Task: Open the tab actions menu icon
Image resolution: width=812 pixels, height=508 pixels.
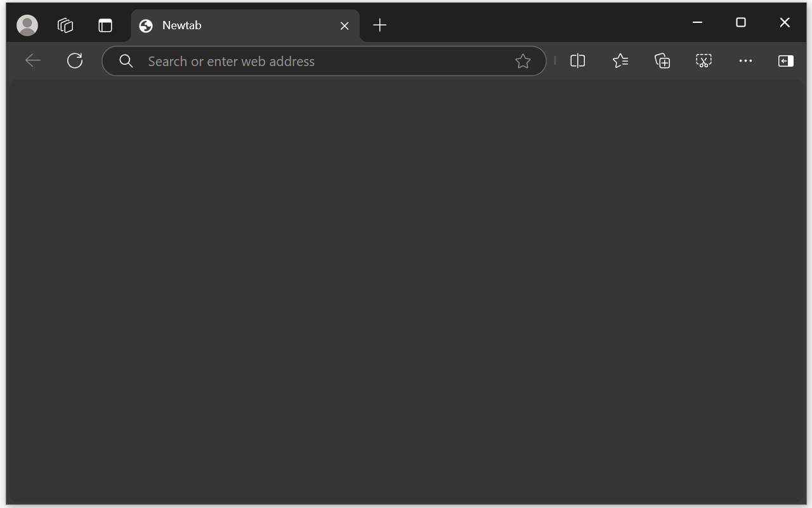Action: click(105, 25)
